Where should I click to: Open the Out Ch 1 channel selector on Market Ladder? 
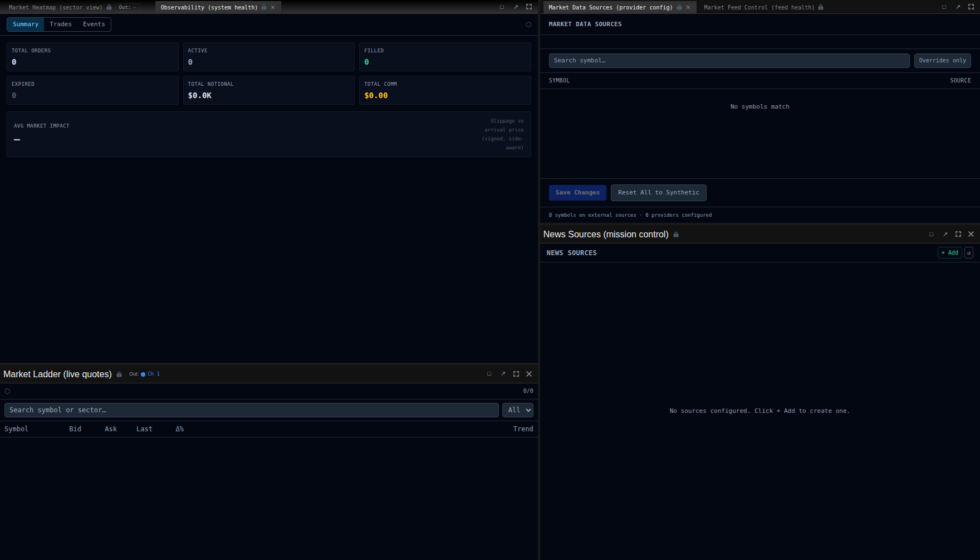click(x=145, y=374)
